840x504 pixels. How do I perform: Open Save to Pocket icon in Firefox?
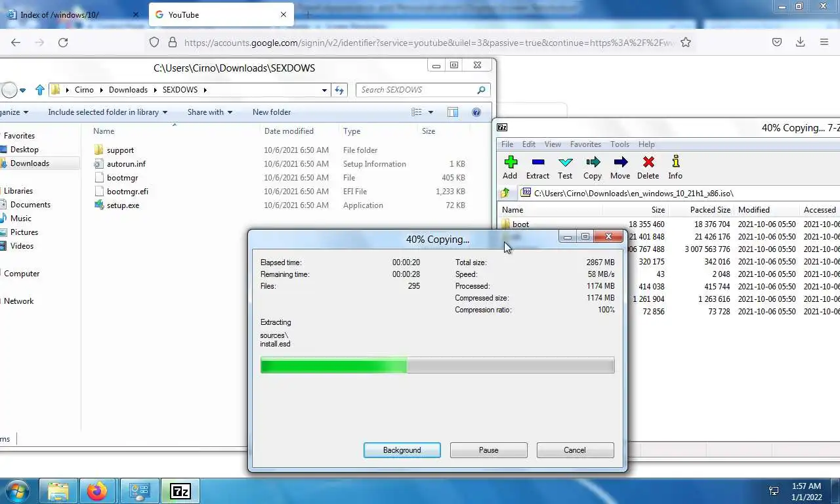776,42
